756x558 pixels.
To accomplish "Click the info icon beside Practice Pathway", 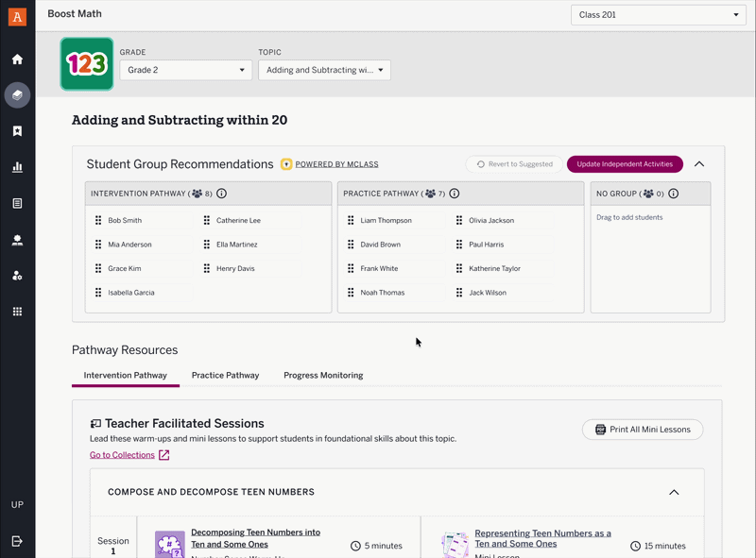I will (454, 194).
